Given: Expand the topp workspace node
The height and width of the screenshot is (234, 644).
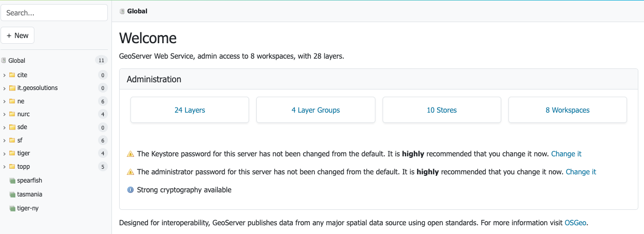Looking at the screenshot, I should 4,167.
